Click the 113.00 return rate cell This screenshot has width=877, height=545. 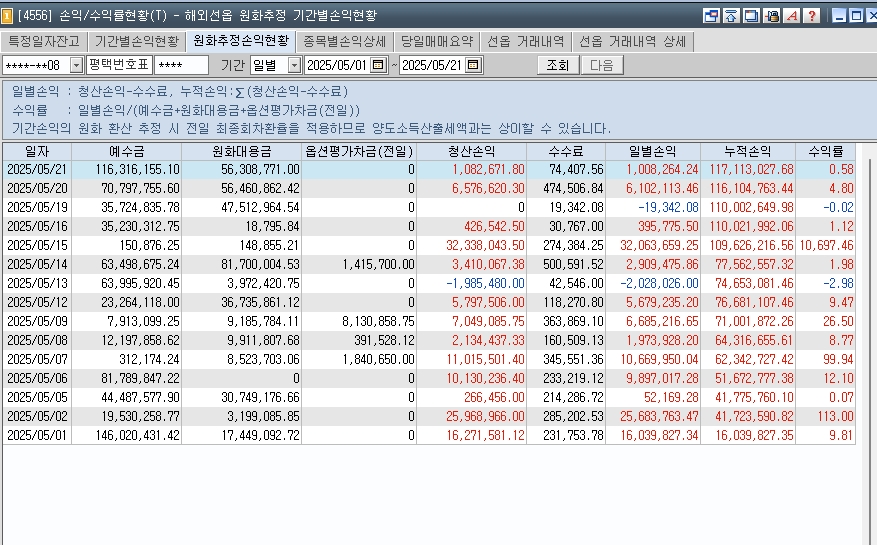point(826,417)
